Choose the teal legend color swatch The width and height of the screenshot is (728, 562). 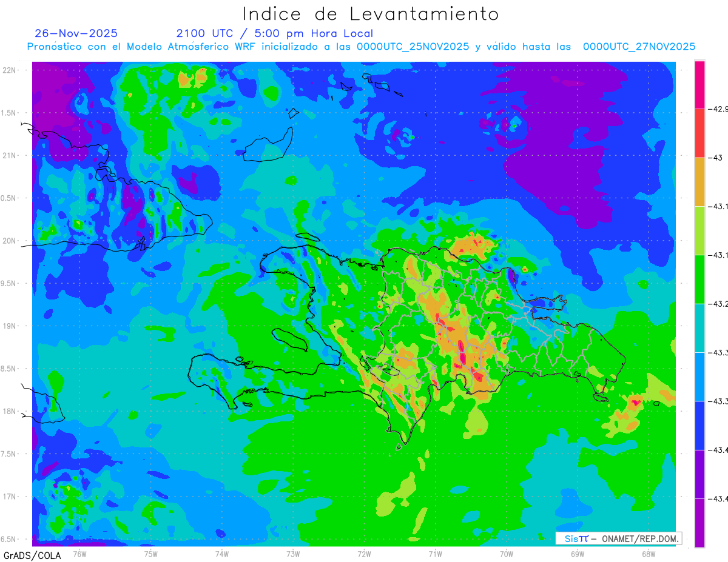699,328
